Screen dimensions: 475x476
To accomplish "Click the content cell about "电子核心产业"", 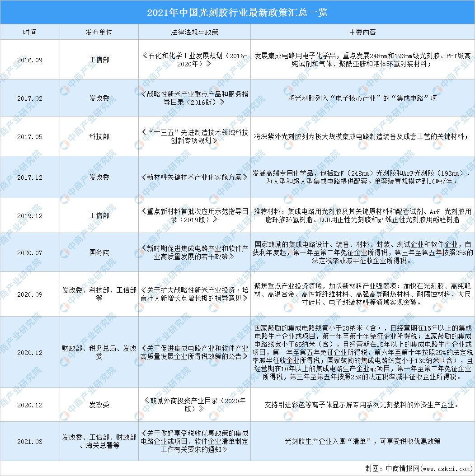I will [x=362, y=98].
